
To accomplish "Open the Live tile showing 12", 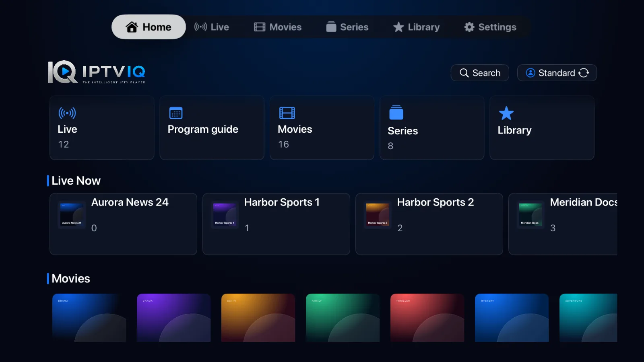I will click(102, 128).
